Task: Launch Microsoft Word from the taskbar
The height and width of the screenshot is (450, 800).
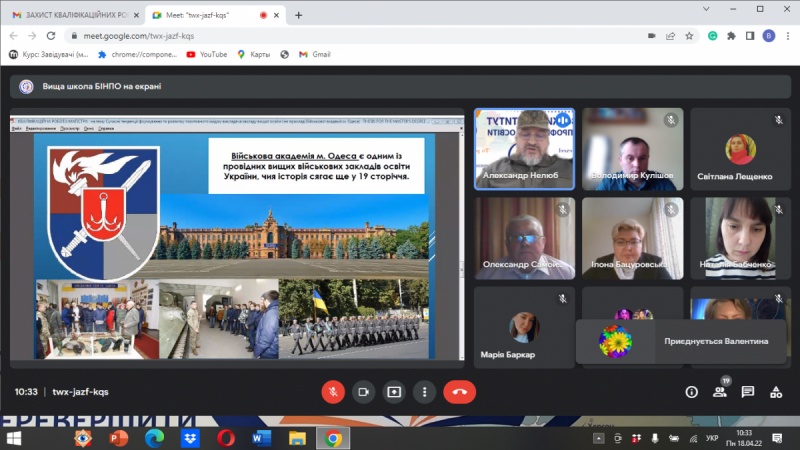Action: tap(262, 438)
